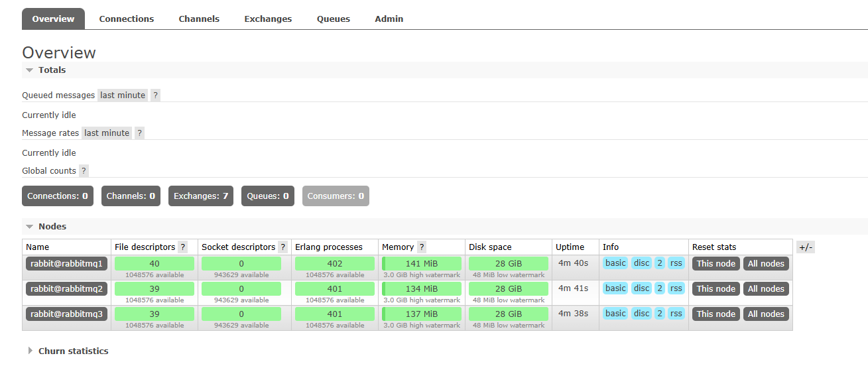Image resolution: width=868 pixels, height=366 pixels.
Task: Switch to the Connections tab
Action: [x=127, y=19]
